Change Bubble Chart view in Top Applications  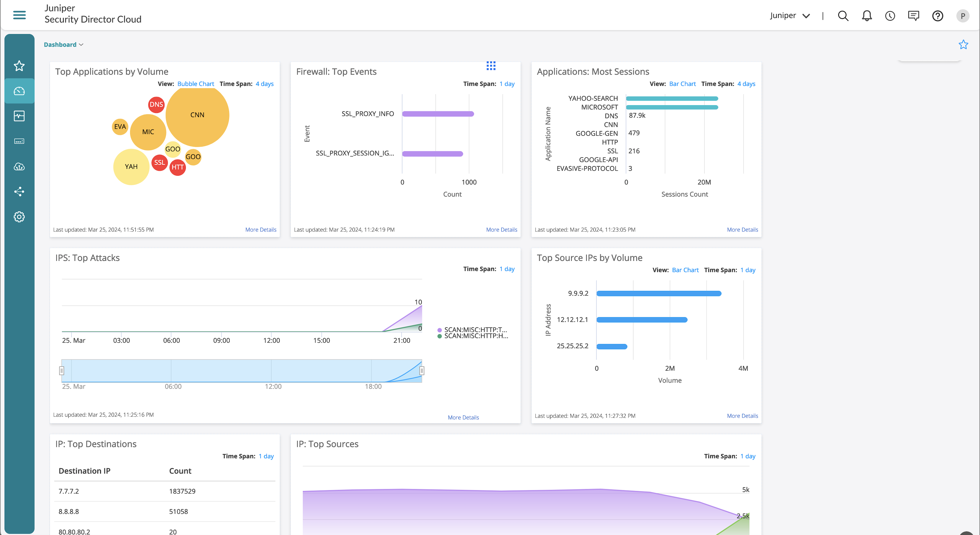(x=195, y=84)
